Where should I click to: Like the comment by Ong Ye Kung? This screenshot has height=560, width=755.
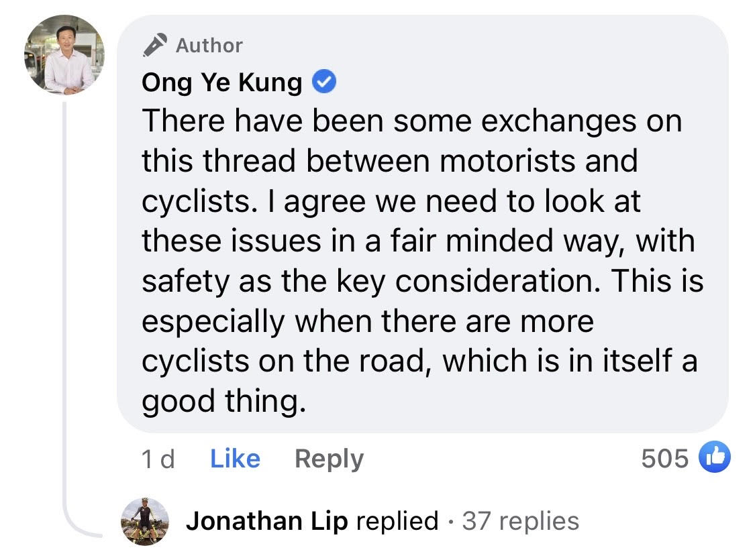(x=235, y=459)
